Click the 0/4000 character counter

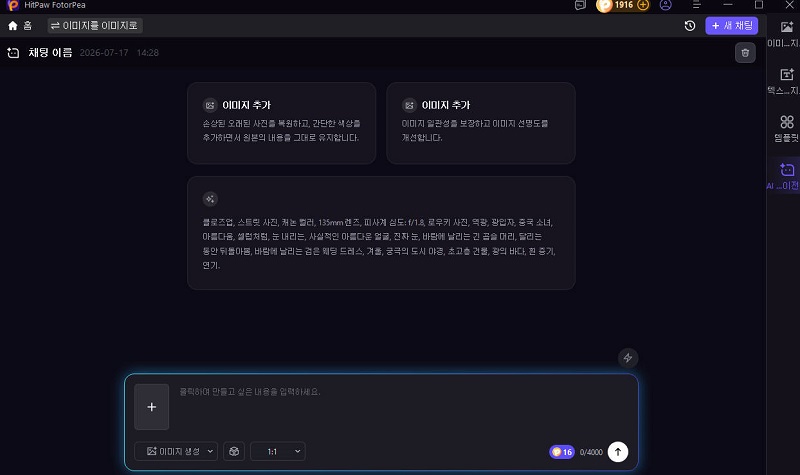pyautogui.click(x=591, y=452)
